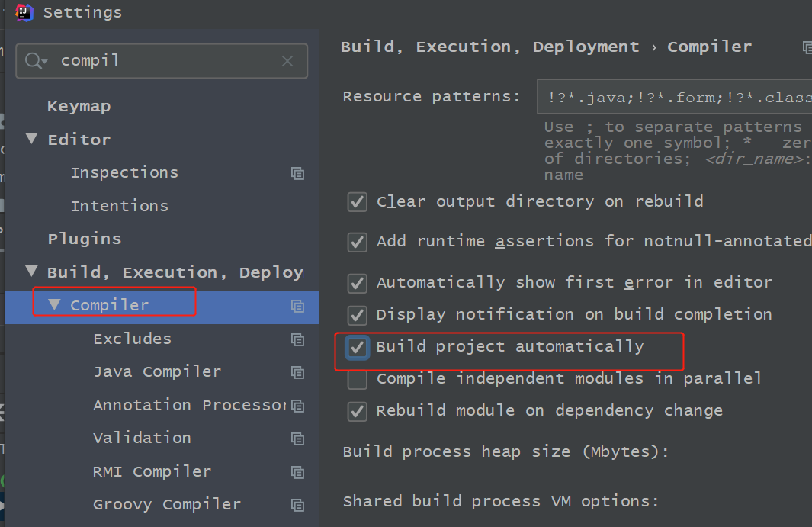Image resolution: width=812 pixels, height=527 pixels.
Task: Click the search magnifier icon
Action: (35, 61)
